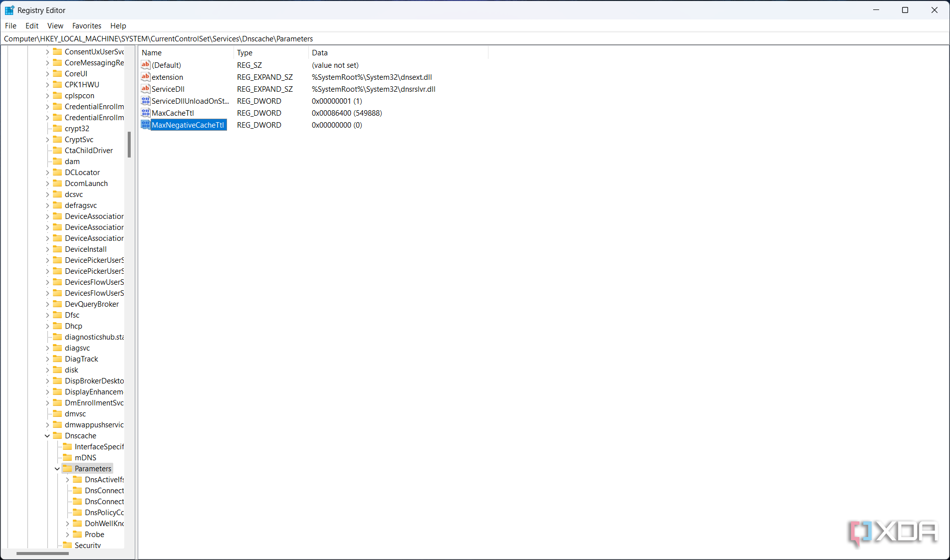The width and height of the screenshot is (950, 560).
Task: Select the DevQueryBroker key
Action: coord(92,304)
